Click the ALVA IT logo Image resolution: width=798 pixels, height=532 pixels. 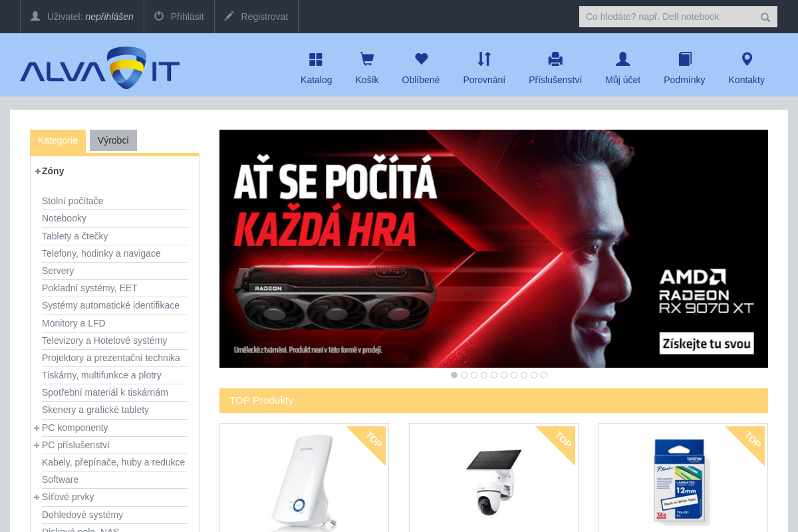coord(100,67)
